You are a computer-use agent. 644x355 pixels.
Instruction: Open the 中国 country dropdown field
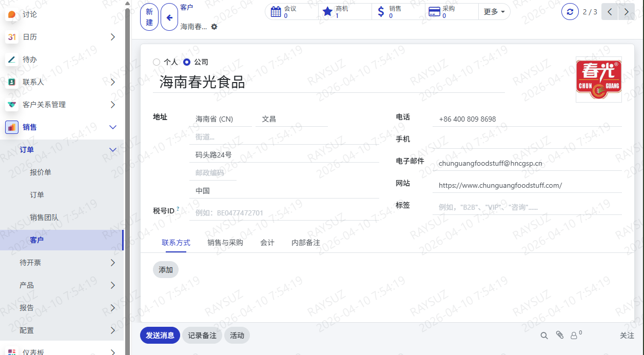[284, 191]
